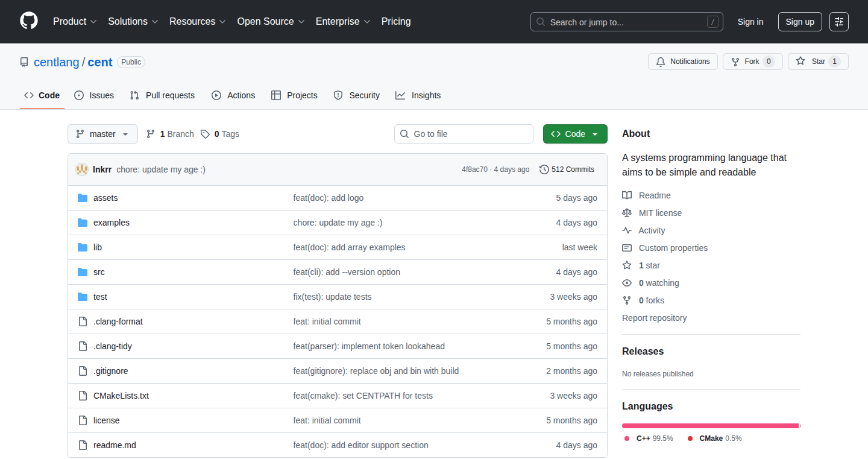Open the centlang organization link
The image size is (868, 459).
pyautogui.click(x=57, y=62)
